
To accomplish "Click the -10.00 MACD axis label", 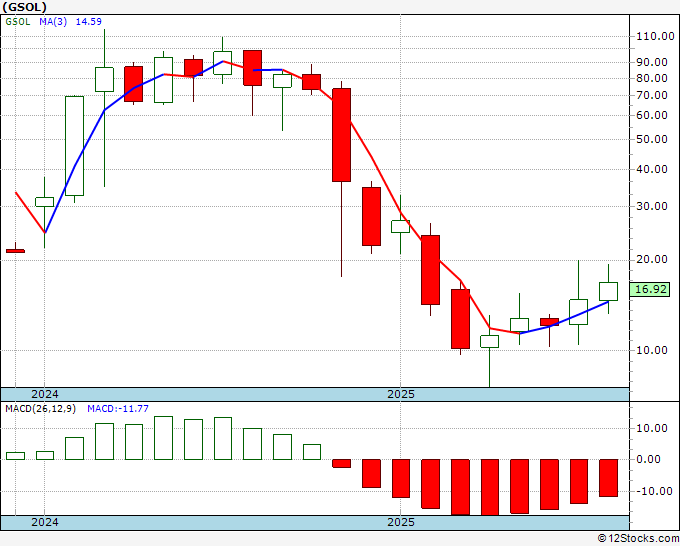I will click(x=654, y=491).
